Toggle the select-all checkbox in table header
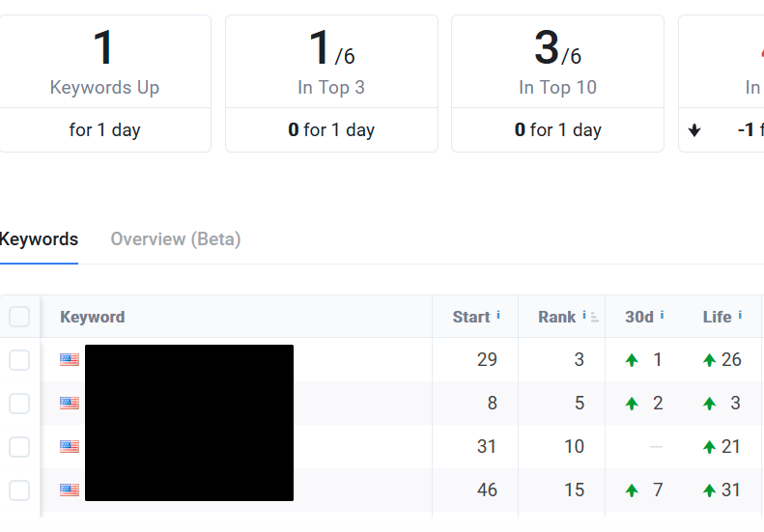 pyautogui.click(x=19, y=317)
